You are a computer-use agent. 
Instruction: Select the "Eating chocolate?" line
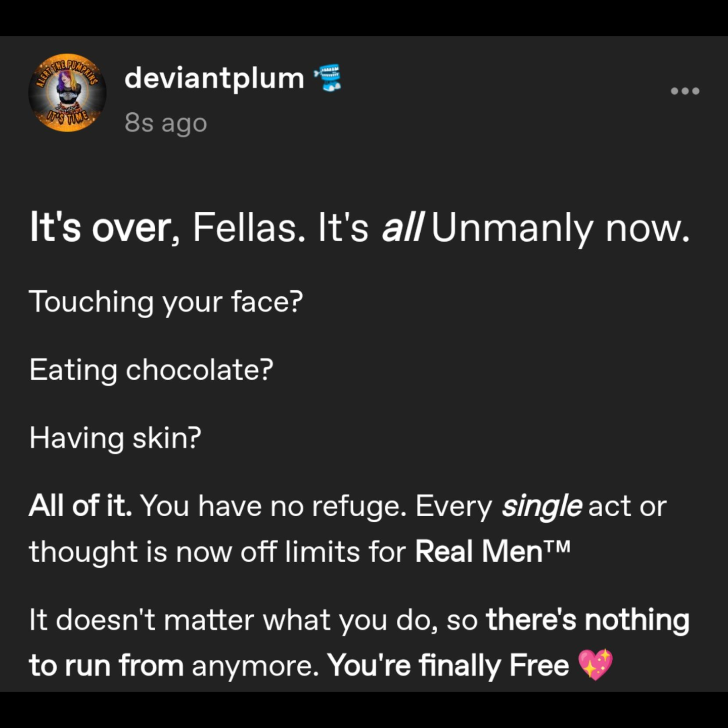click(151, 370)
